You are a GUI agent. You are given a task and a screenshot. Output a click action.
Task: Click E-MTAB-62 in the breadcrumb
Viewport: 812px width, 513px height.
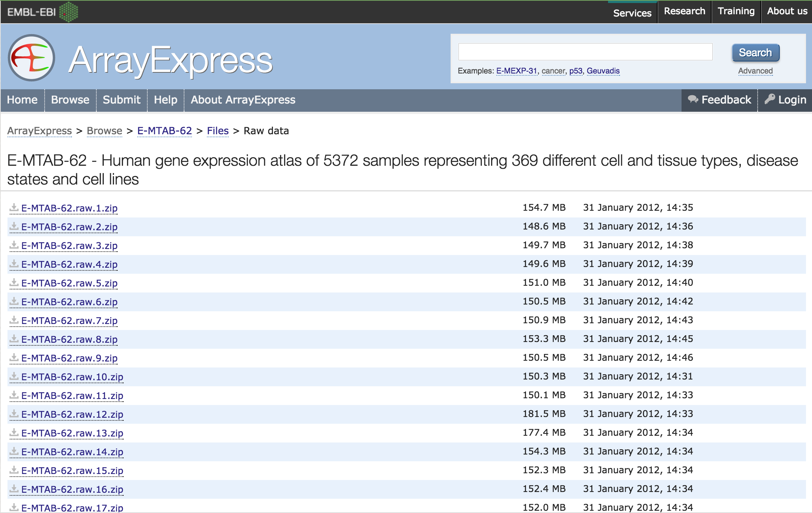click(165, 131)
